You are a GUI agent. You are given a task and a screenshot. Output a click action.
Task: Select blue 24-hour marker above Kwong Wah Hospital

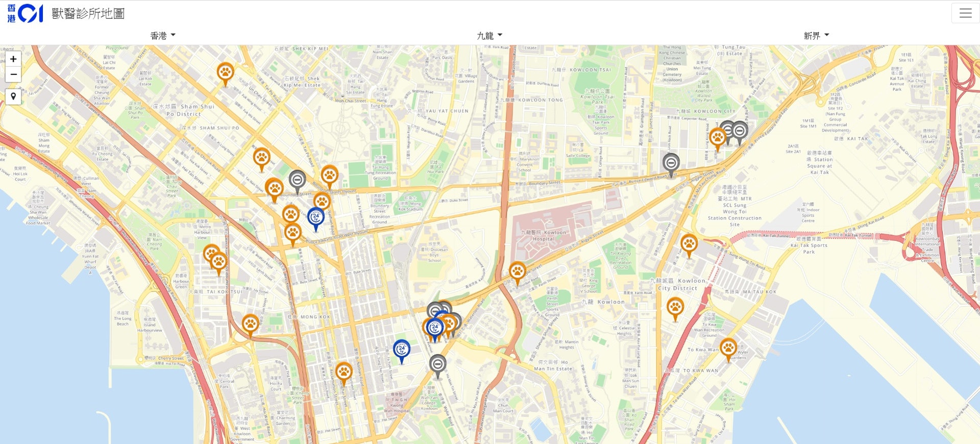(402, 350)
